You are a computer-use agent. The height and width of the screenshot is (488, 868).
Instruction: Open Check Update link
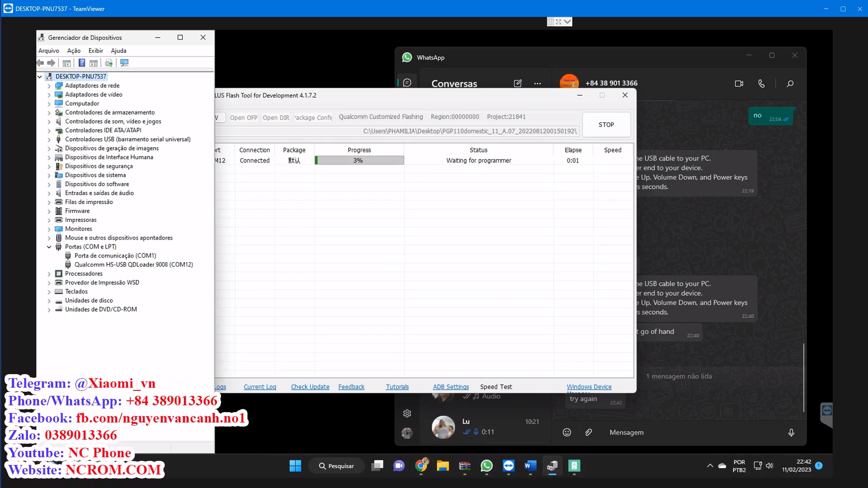pyautogui.click(x=310, y=387)
